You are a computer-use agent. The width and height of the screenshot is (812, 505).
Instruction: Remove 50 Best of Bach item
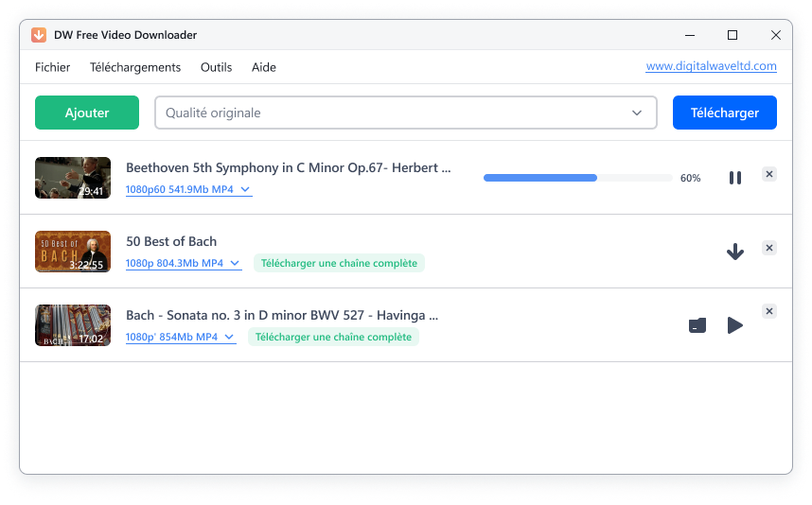769,248
